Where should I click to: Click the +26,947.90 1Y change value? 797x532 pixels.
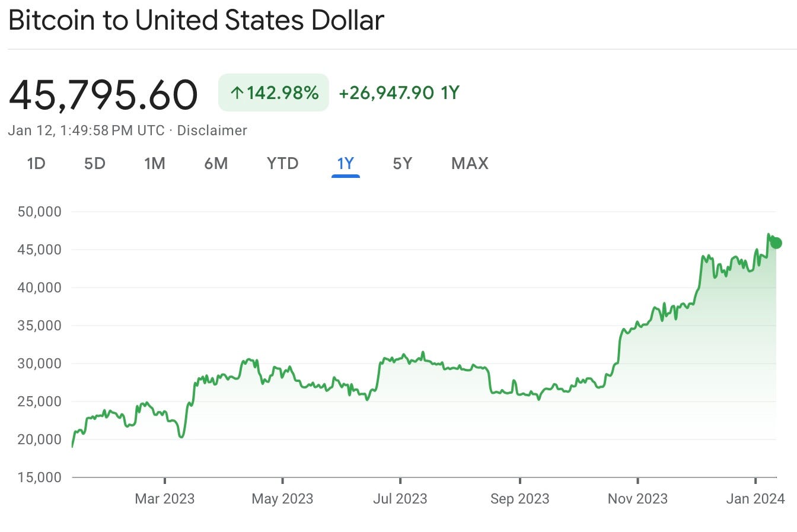(399, 92)
